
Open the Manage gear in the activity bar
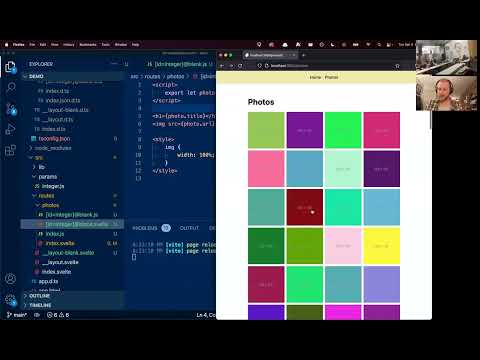click(x=10, y=300)
